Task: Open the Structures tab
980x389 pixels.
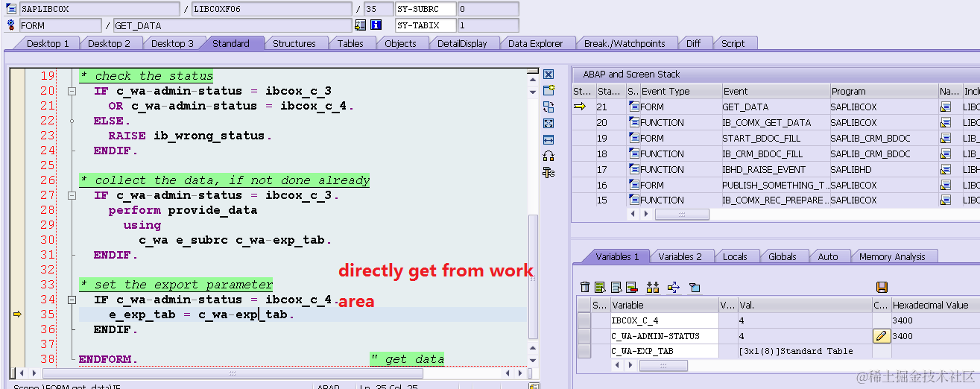Action: pos(294,43)
